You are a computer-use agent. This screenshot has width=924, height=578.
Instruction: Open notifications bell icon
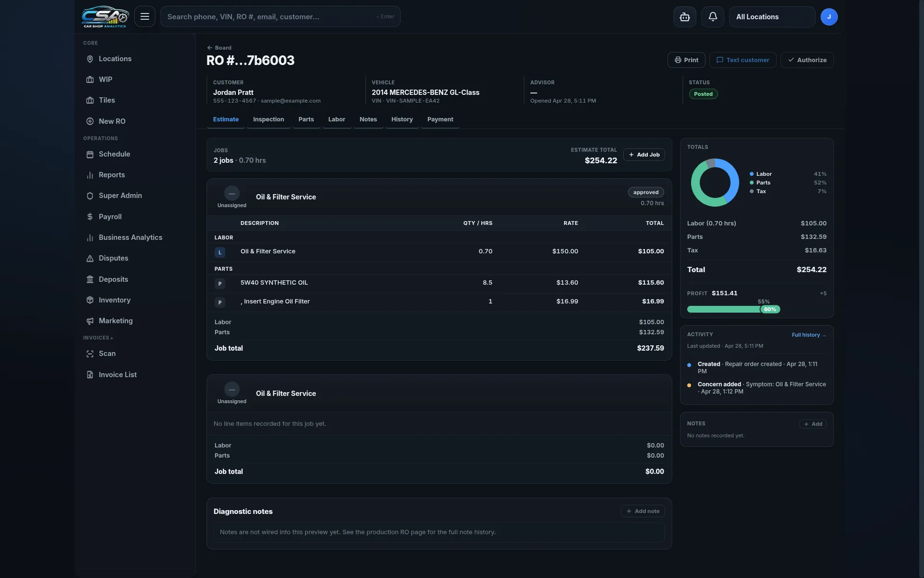(713, 17)
